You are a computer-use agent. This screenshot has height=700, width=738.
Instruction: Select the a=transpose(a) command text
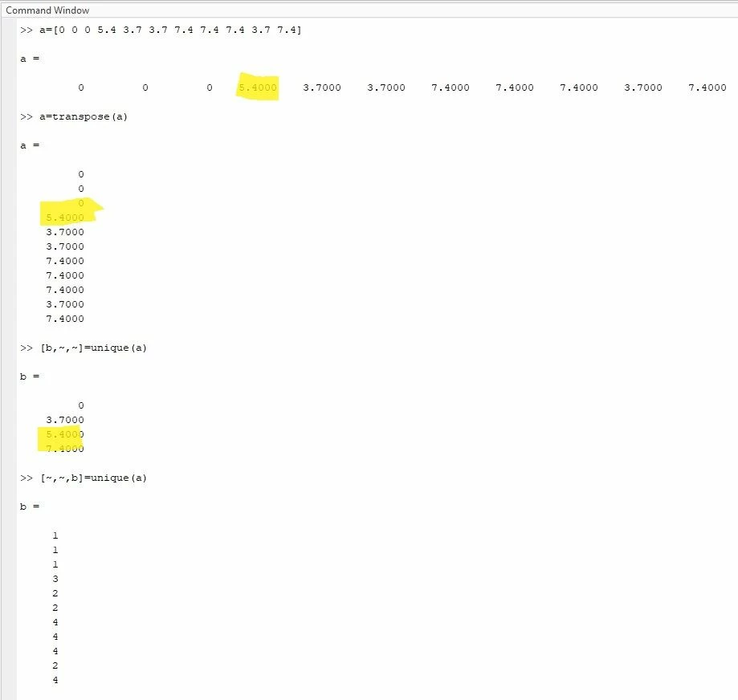point(84,116)
